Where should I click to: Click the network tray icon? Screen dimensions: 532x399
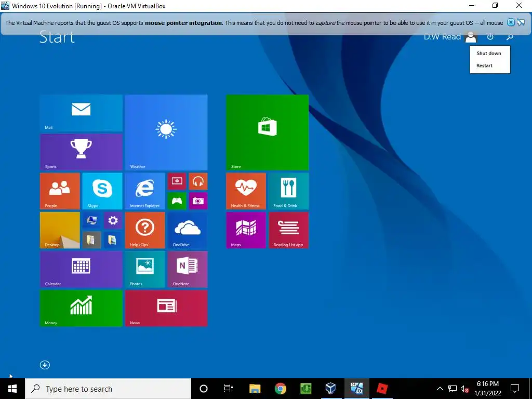pos(453,389)
